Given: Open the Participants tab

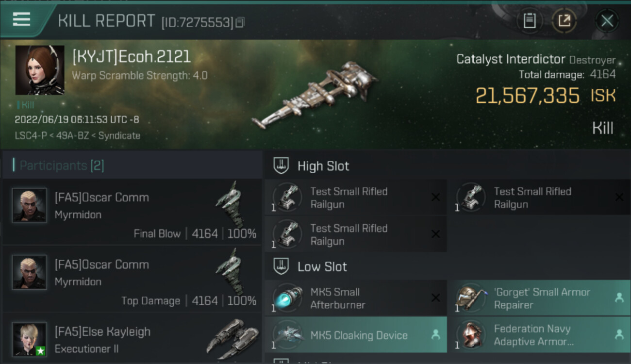Looking at the screenshot, I should [x=62, y=165].
